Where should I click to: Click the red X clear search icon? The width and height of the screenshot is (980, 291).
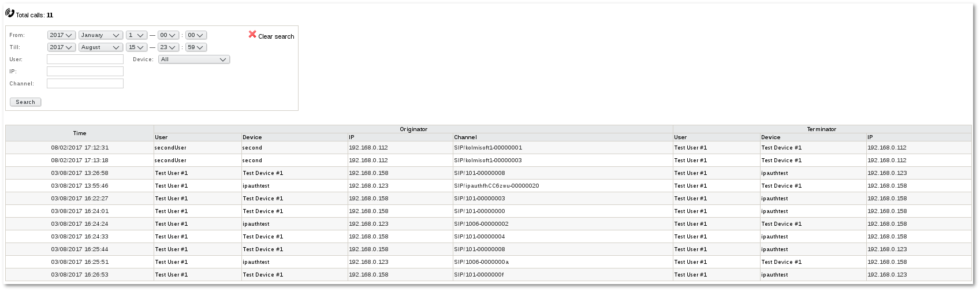252,35
